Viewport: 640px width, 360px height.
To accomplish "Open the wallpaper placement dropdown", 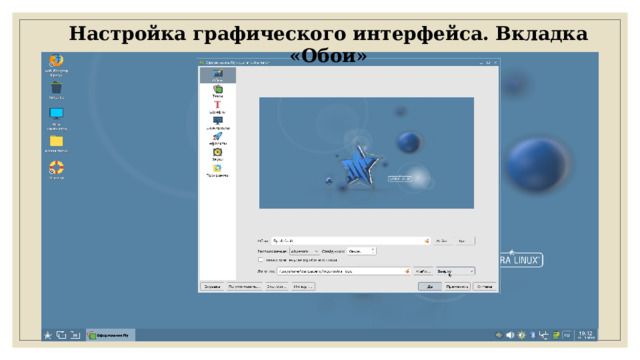I will coord(304,251).
